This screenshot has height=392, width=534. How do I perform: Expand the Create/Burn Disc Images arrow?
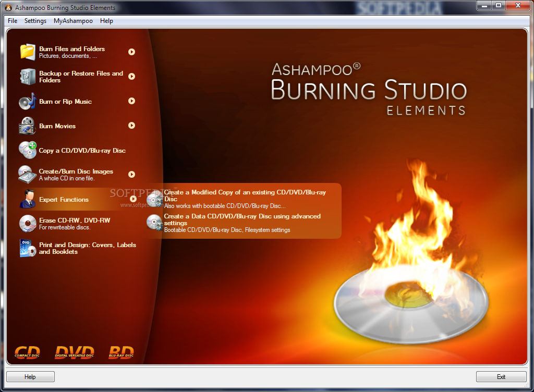(131, 174)
